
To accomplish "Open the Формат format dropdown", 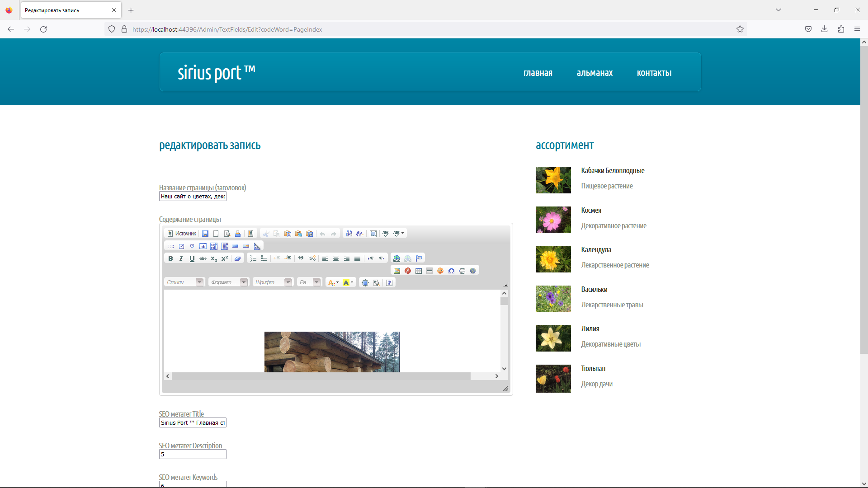I will (228, 282).
